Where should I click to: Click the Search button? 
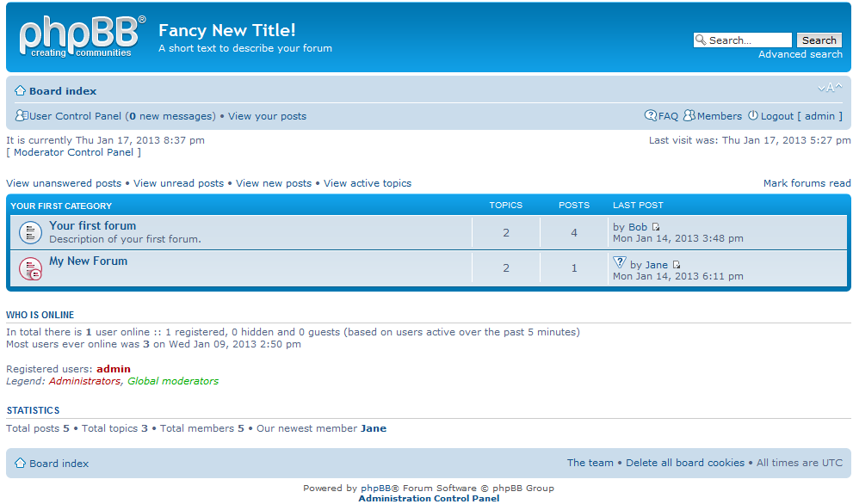(819, 40)
